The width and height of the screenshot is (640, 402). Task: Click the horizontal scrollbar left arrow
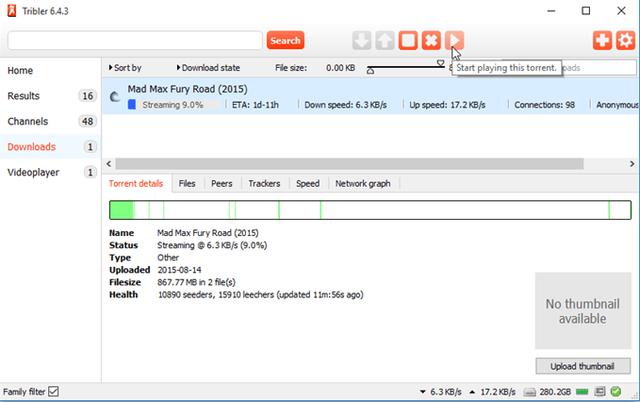point(109,164)
